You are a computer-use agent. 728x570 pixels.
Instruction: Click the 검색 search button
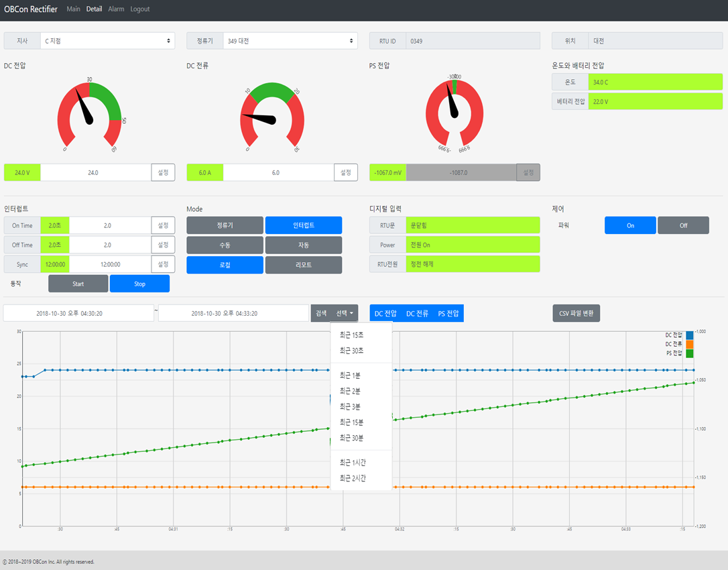(x=321, y=313)
